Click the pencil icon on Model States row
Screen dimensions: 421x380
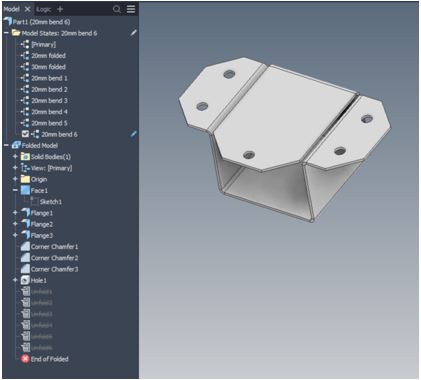click(x=133, y=33)
